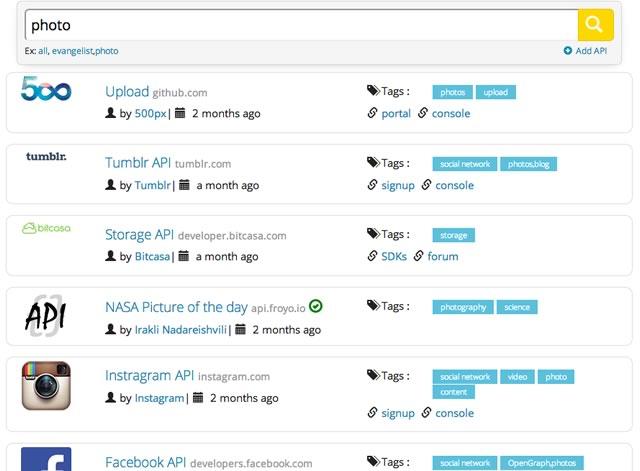Click the Tumblr logo thumbnail
Screen dimensions: 640x471
(x=46, y=157)
